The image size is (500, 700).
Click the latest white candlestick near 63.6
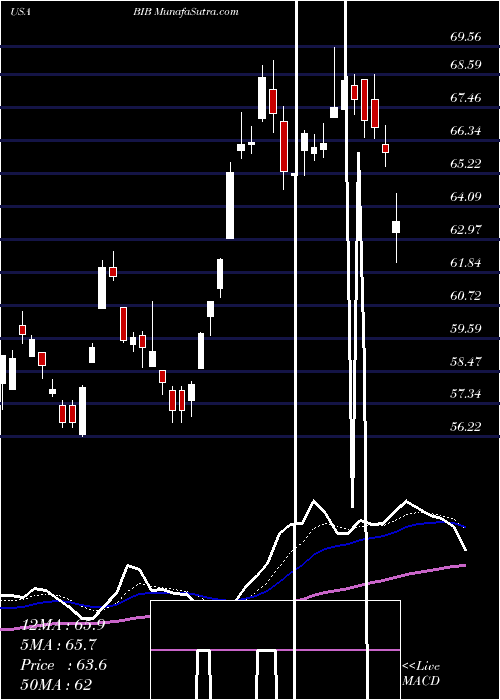396,227
